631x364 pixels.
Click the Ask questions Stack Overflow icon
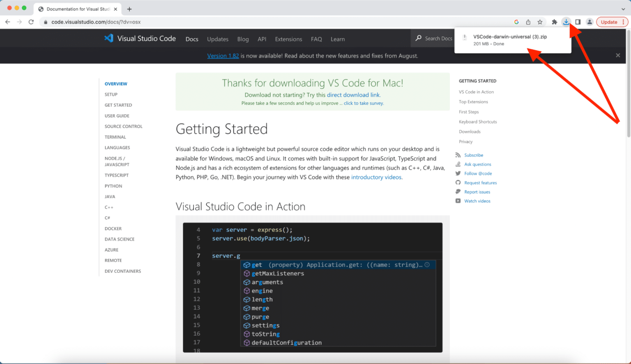tap(457, 164)
